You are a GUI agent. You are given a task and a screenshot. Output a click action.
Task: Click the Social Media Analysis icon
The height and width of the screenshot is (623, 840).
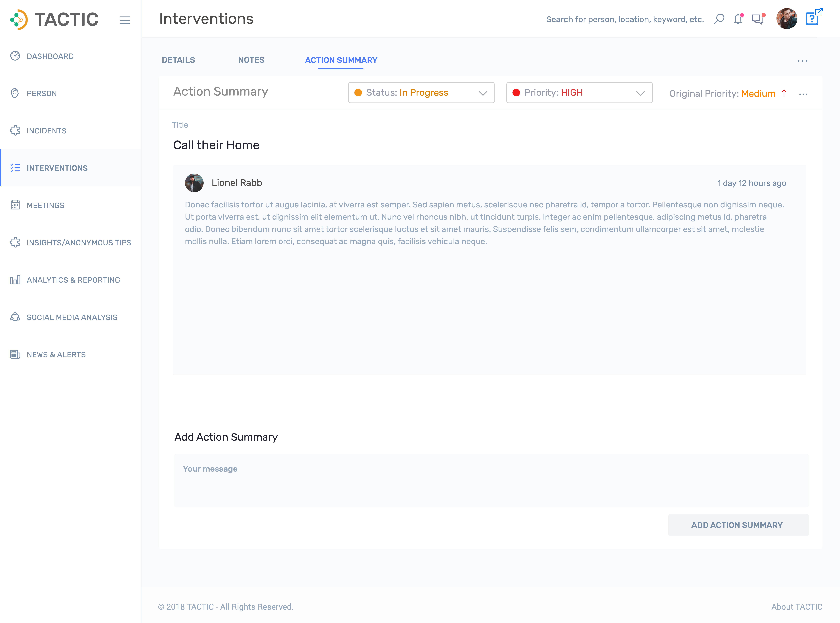pyautogui.click(x=15, y=317)
